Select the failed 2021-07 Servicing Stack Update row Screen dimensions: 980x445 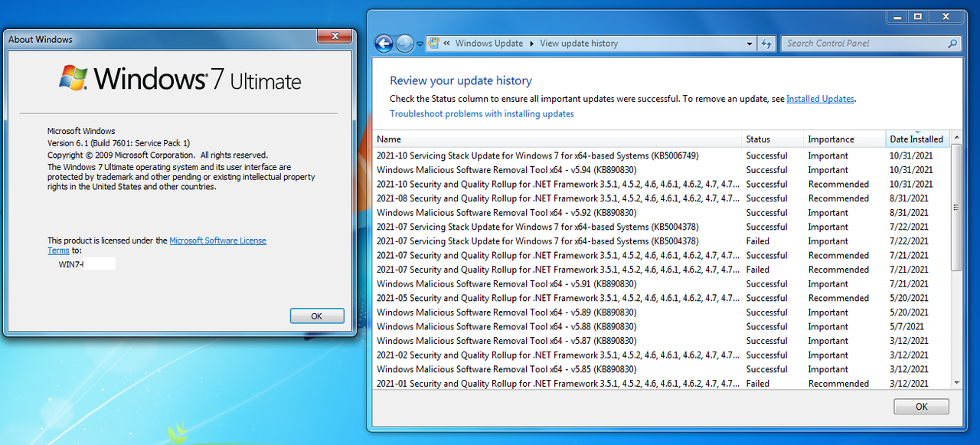(x=662, y=241)
